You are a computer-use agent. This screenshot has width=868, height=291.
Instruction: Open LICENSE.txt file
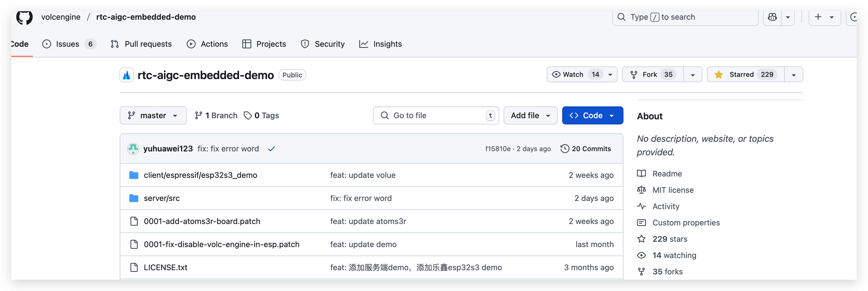[x=166, y=267]
